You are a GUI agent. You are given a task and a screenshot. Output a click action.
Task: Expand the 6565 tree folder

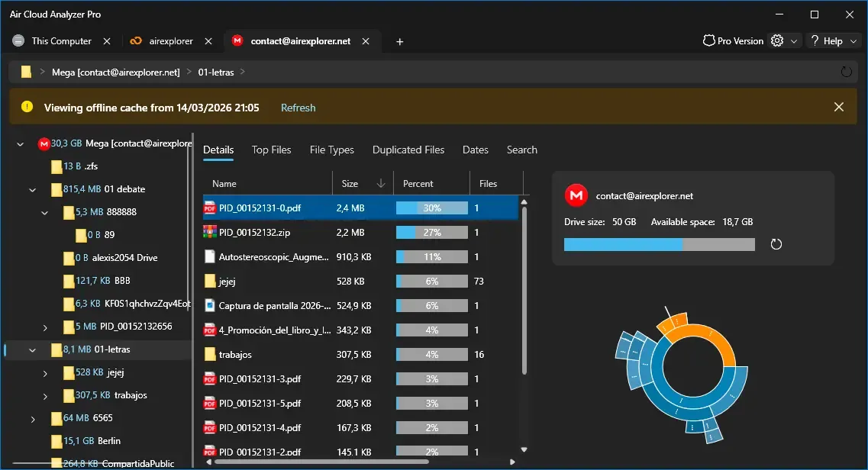coord(33,419)
